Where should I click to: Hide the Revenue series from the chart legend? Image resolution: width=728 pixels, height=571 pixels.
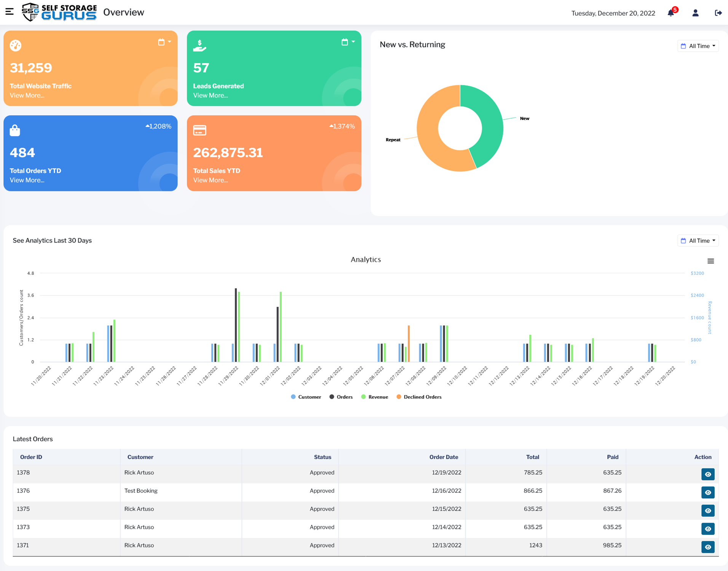coord(375,397)
